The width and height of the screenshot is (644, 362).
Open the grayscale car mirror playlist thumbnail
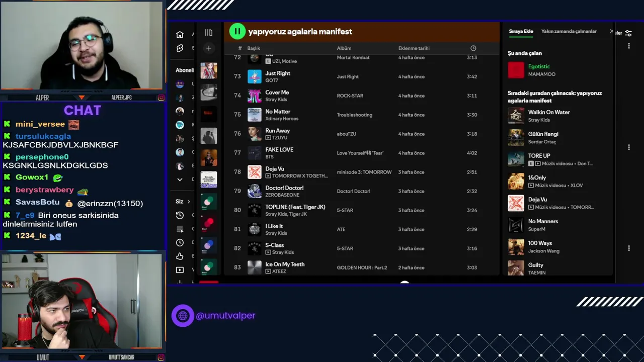click(x=209, y=92)
